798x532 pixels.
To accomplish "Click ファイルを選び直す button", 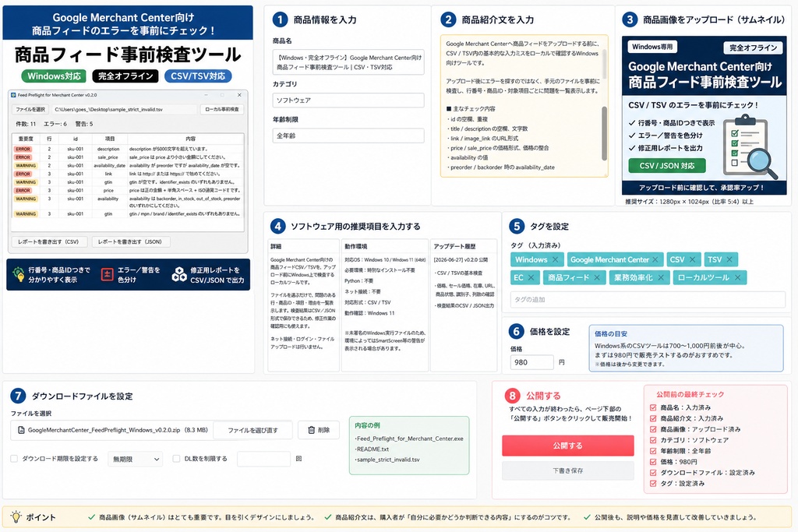I will [x=253, y=430].
